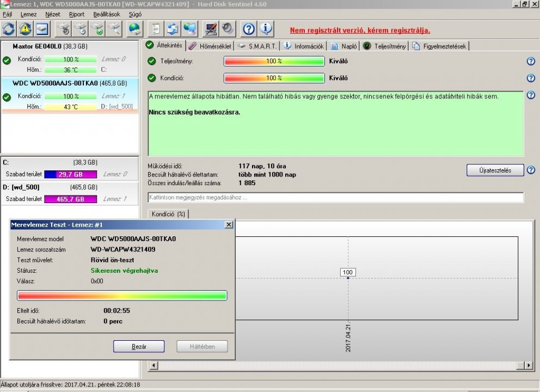Click the chart scrollbar left arrow
This screenshot has width=540, height=392.
click(x=154, y=365)
